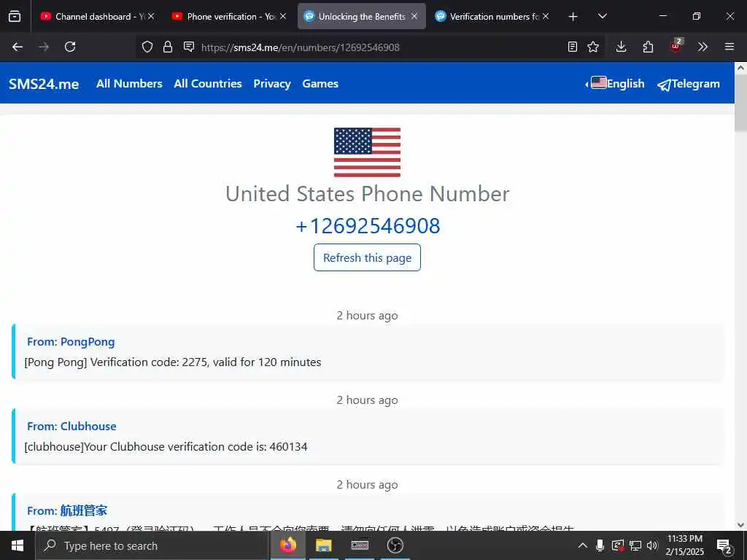747x560 pixels.
Task: Open the permissions icon beside the padlock
Action: point(189,47)
